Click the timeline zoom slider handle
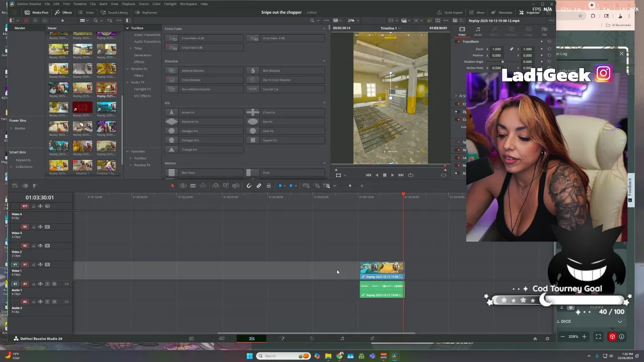Viewport: 644px width, 362px height. [x=350, y=186]
